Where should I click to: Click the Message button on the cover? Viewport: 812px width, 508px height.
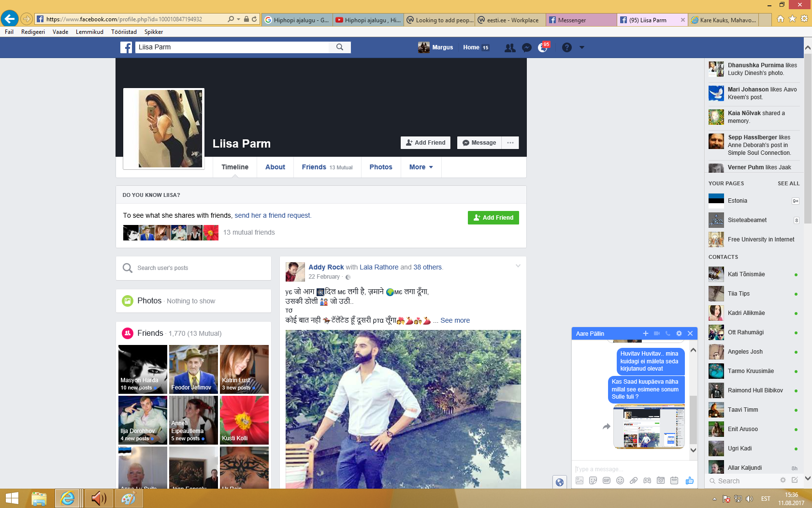tap(479, 143)
